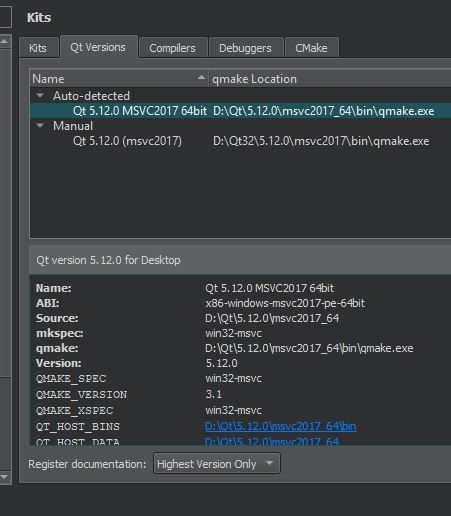Viewport: 451px width, 516px height.
Task: Click the Auto-detected group label
Action: [91, 96]
